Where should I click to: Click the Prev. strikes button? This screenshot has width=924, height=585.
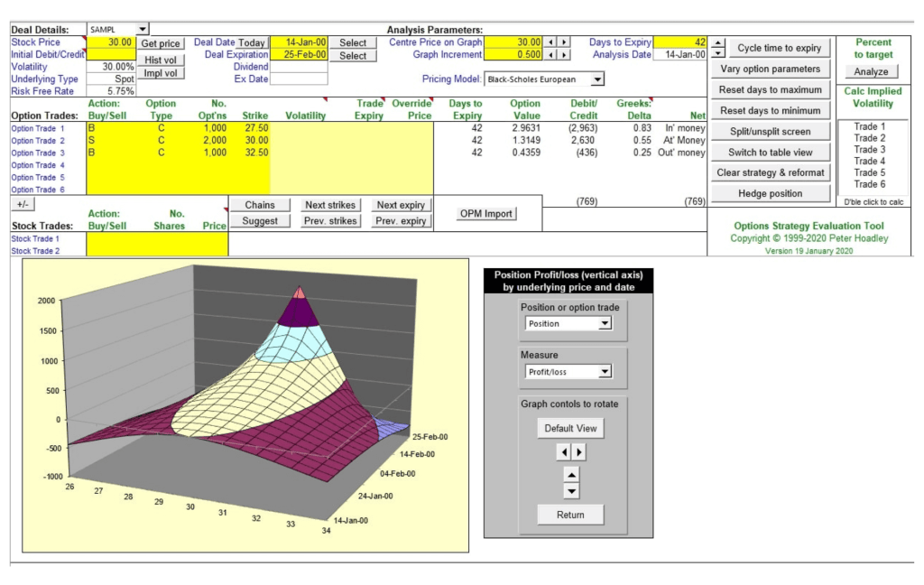click(330, 220)
